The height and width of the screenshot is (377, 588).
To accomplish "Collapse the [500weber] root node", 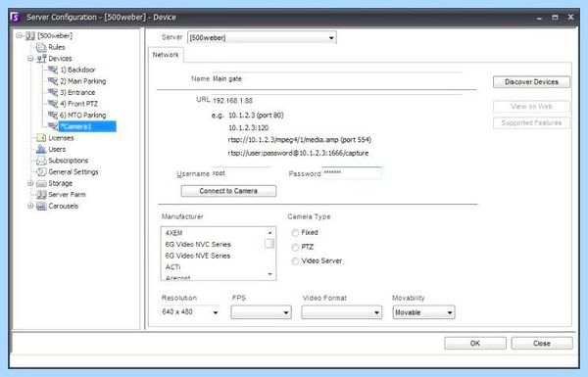I will coord(20,35).
